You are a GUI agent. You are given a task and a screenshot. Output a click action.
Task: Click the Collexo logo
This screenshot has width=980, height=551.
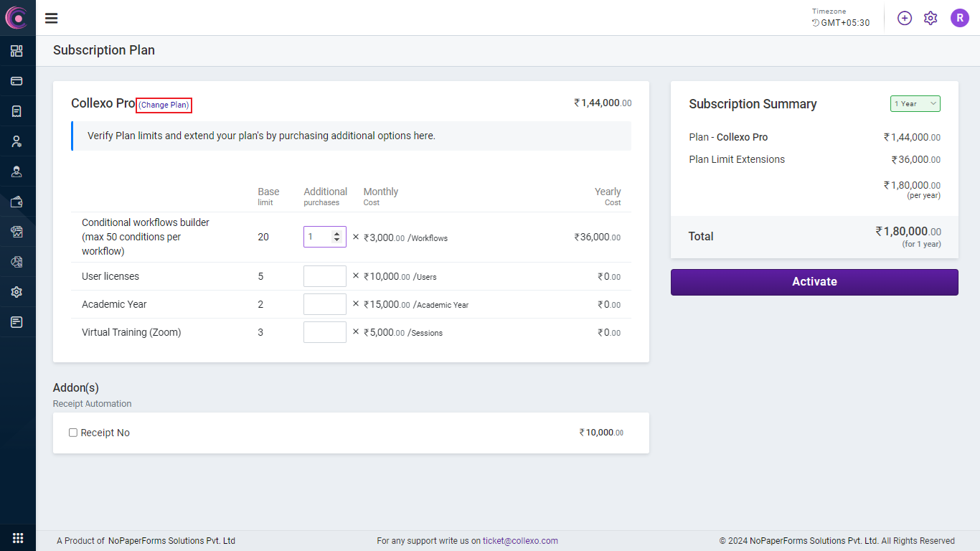coord(17,18)
